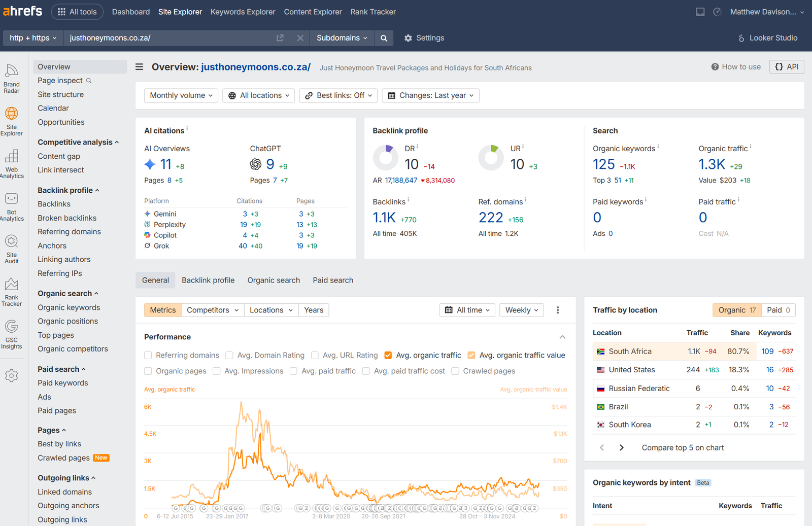Open the help headset icon in the top bar

718,12
